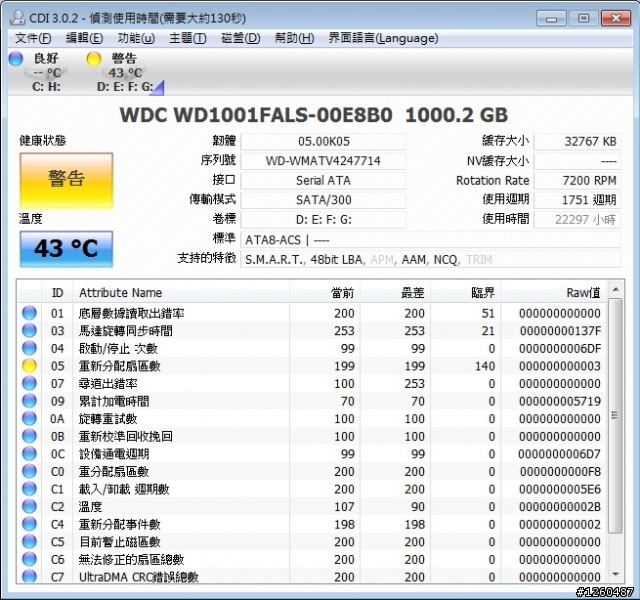Click the attribute list scrollbar thumb
Image resolution: width=640 pixels, height=600 pixels.
616,416
